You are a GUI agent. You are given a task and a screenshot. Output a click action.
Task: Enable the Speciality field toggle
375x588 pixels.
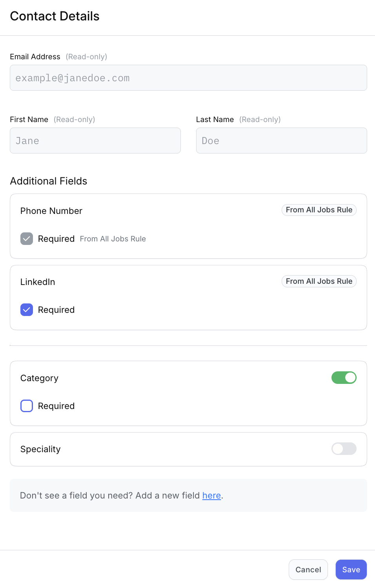(x=344, y=449)
